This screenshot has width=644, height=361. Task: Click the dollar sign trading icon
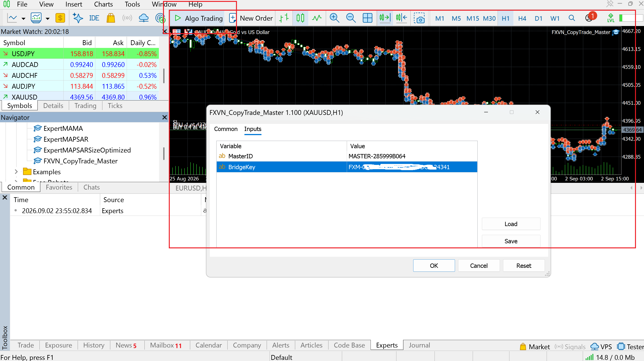(60, 18)
